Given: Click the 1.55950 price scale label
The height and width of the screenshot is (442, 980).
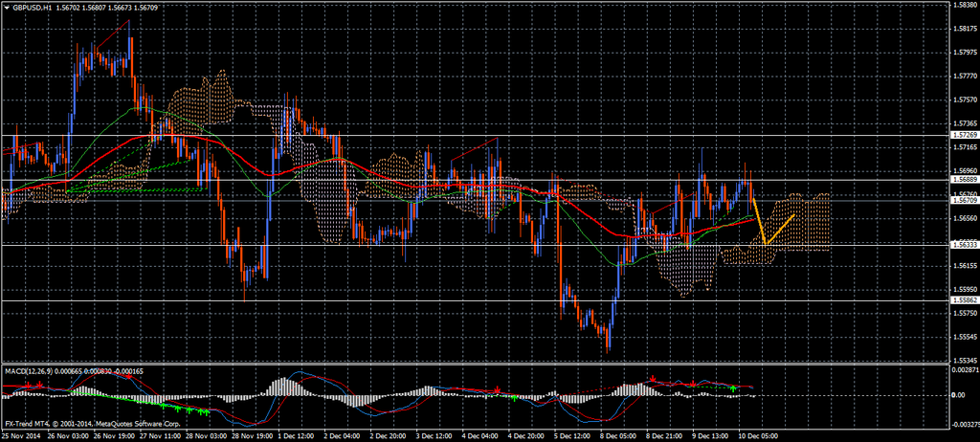Looking at the screenshot, I should [965, 290].
